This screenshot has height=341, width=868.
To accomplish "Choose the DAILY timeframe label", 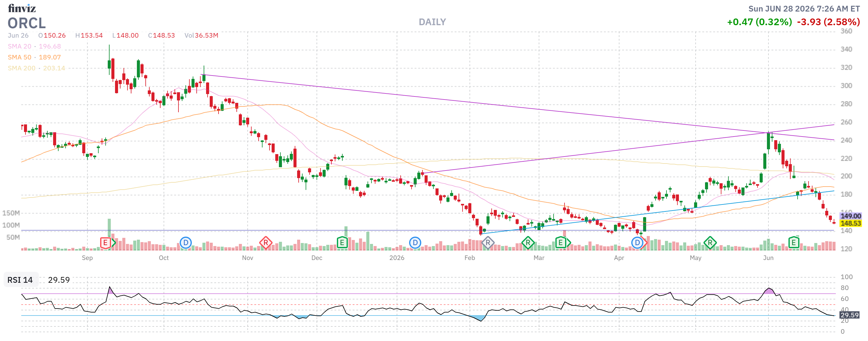I will [x=432, y=22].
